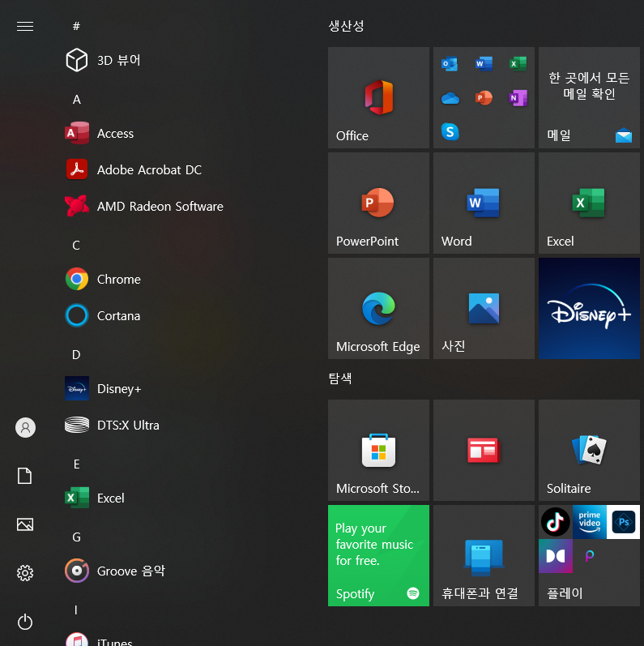Open 3D 뷰어 app from list
644x646 pixels.
tap(103, 60)
